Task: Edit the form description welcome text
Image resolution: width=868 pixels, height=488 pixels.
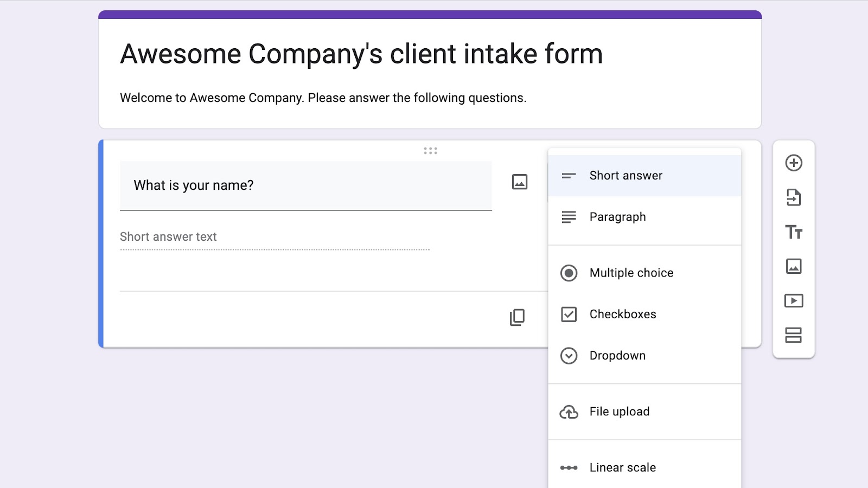Action: (323, 98)
